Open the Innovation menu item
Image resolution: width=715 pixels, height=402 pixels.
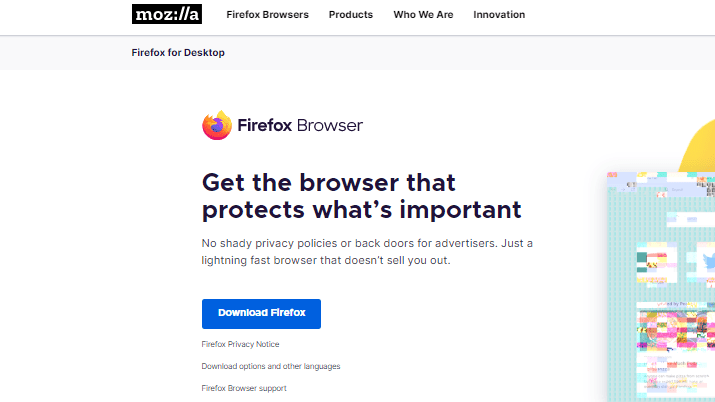[x=499, y=15]
